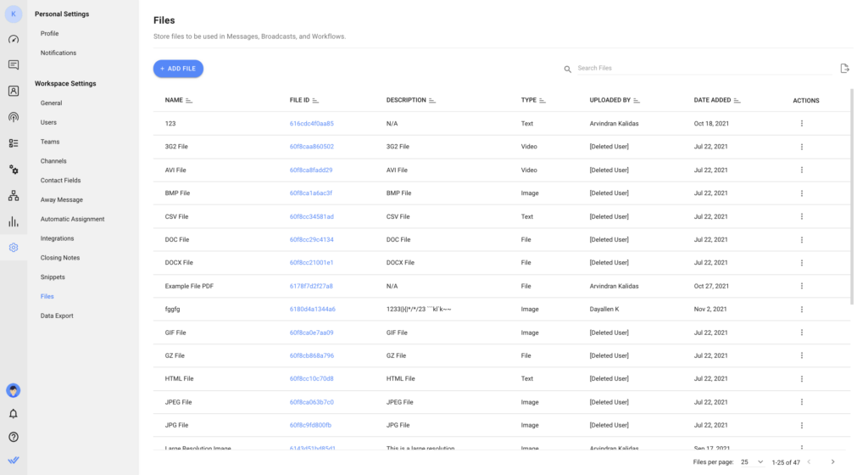Open Away Message settings
This screenshot has width=868, height=475.
[61, 200]
